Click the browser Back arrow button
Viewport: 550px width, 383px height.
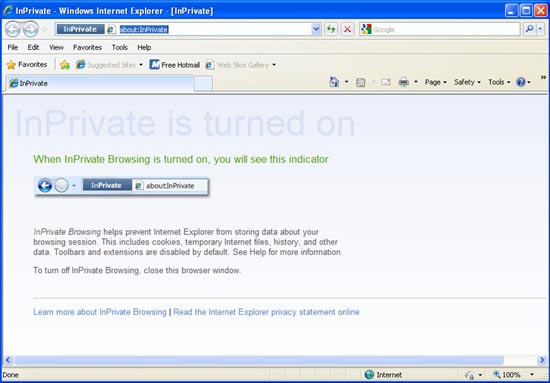coord(13,29)
